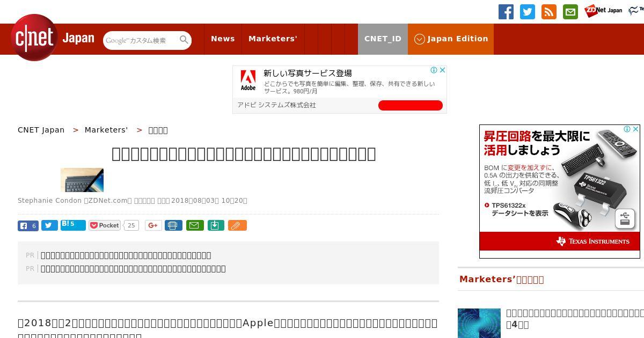This screenshot has width=644, height=338.
Task: Click the red button in Adobe ad
Action: [x=411, y=105]
